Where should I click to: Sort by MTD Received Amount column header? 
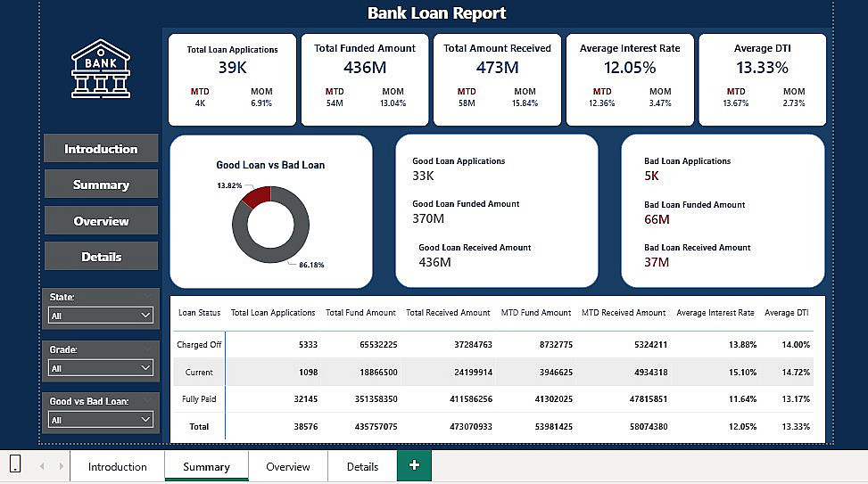(624, 313)
